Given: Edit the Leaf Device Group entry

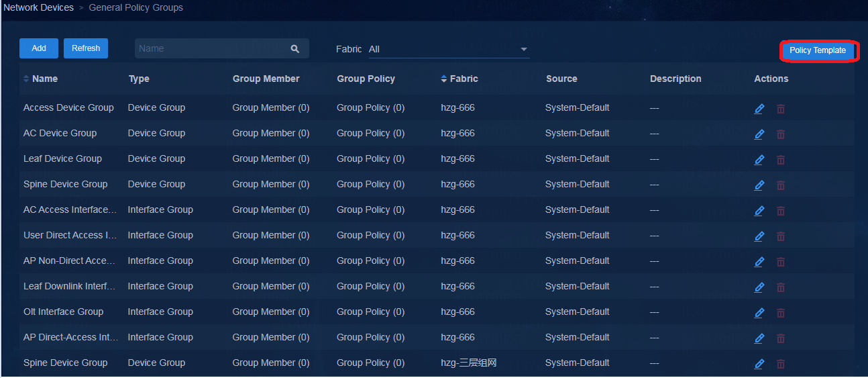Looking at the screenshot, I should (x=759, y=160).
